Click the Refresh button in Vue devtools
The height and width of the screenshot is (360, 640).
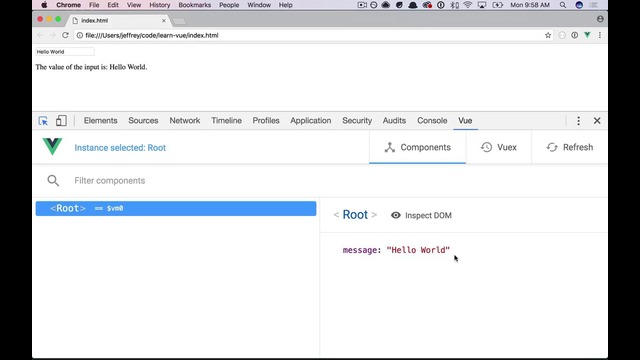[x=569, y=147]
